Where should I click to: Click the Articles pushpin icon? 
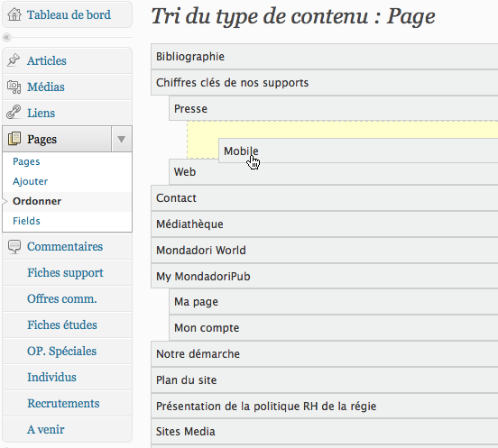14,60
